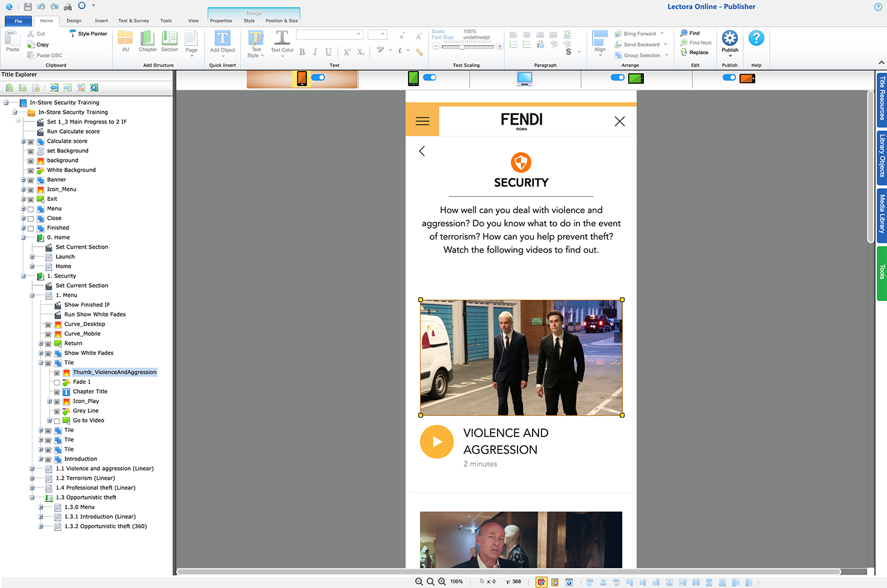Switch to the Insert ribbon tab
The height and width of the screenshot is (588, 887).
click(102, 20)
